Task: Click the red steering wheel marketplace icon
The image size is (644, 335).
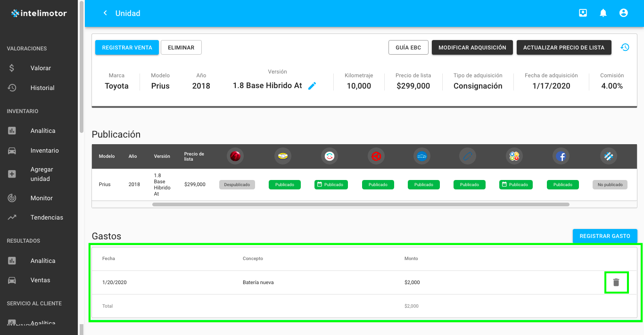Action: 376,156
